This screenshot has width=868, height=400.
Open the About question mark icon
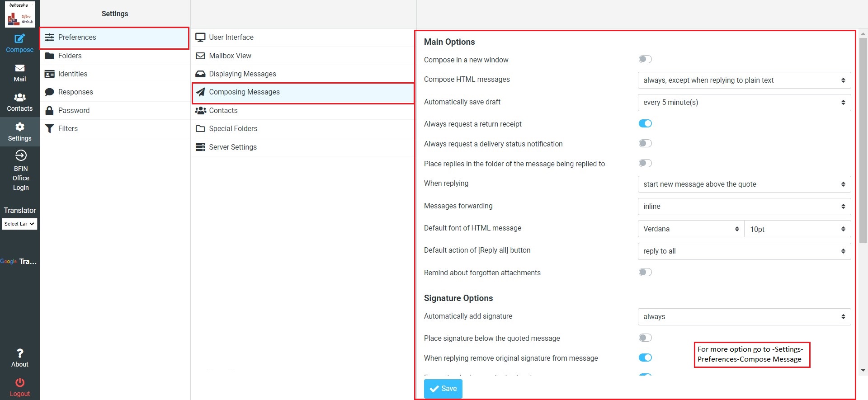point(19,353)
